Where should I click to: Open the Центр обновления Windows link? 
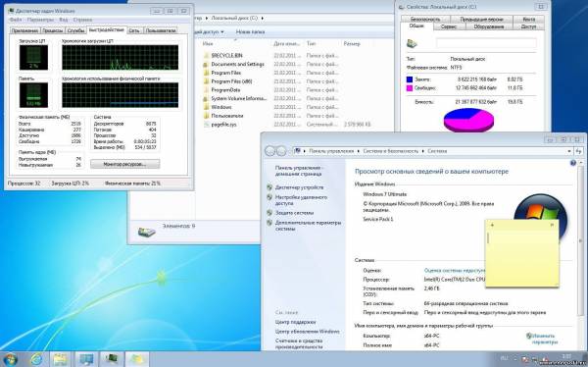[x=307, y=332]
